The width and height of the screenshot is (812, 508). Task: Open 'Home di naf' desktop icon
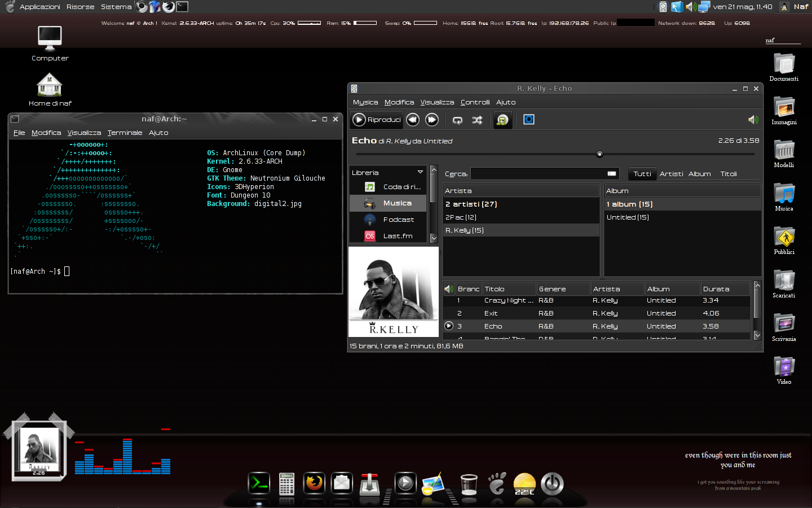(50, 89)
